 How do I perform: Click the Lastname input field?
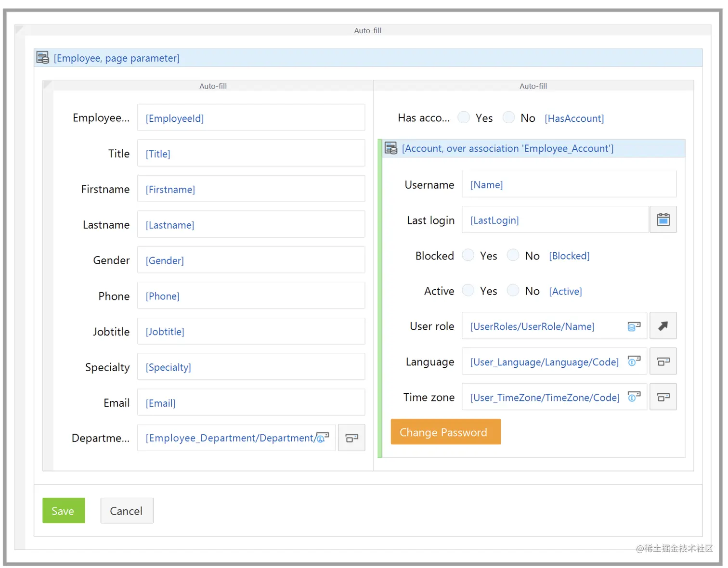pyautogui.click(x=251, y=225)
